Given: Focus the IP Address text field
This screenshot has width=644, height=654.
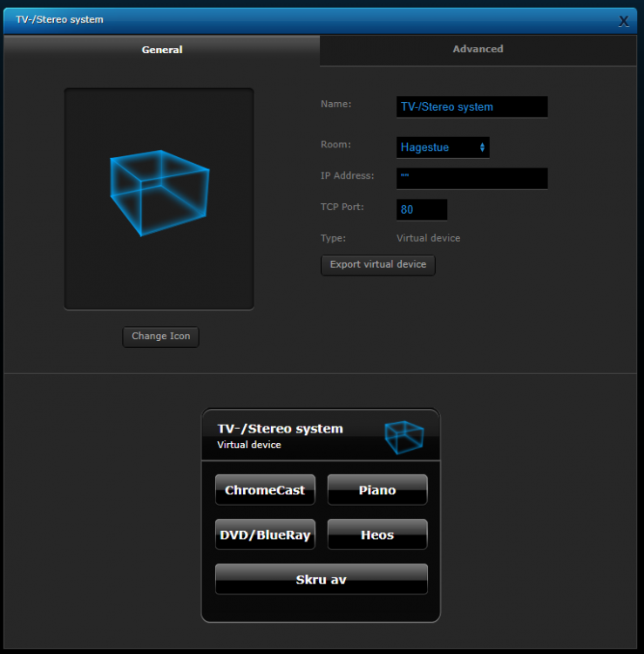Looking at the screenshot, I should (x=471, y=179).
